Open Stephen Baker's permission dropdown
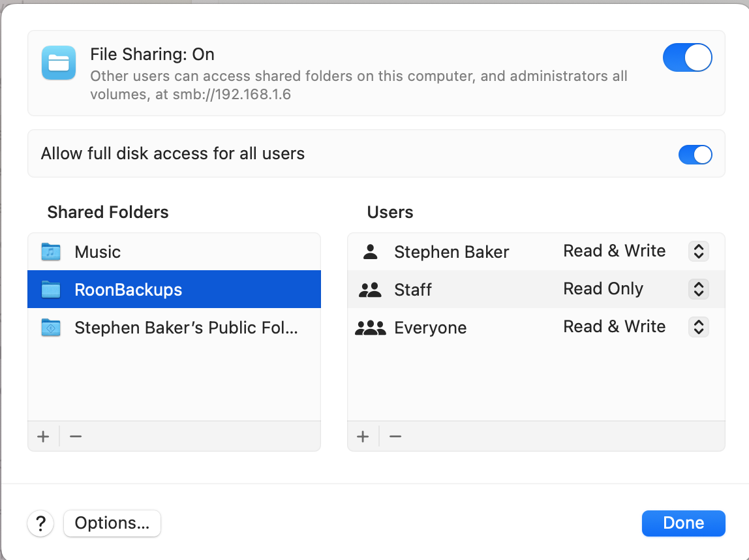 (x=698, y=251)
